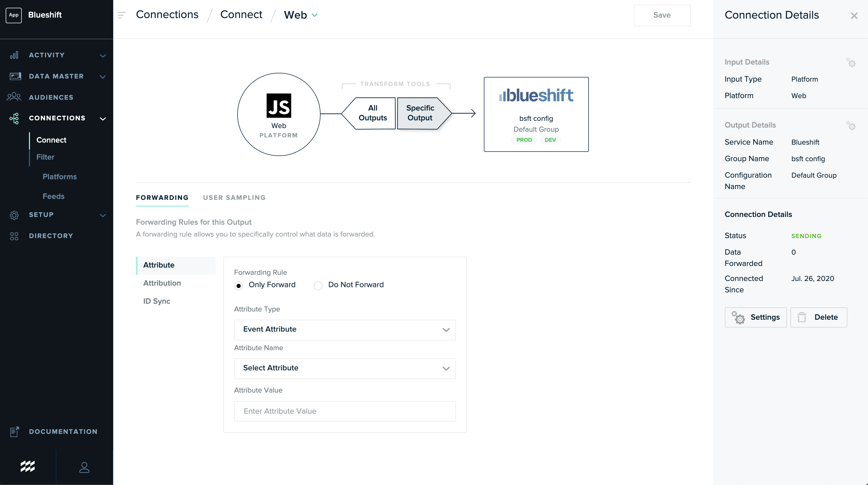Click the mParticle logo icon in bottom sidebar
This screenshot has height=485, width=868.
[x=28, y=466]
